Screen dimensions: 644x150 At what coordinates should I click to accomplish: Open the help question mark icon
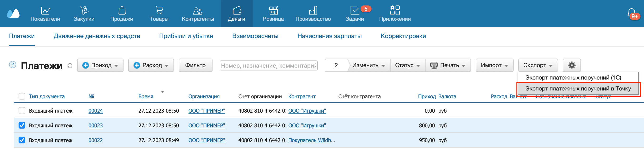[x=13, y=65]
